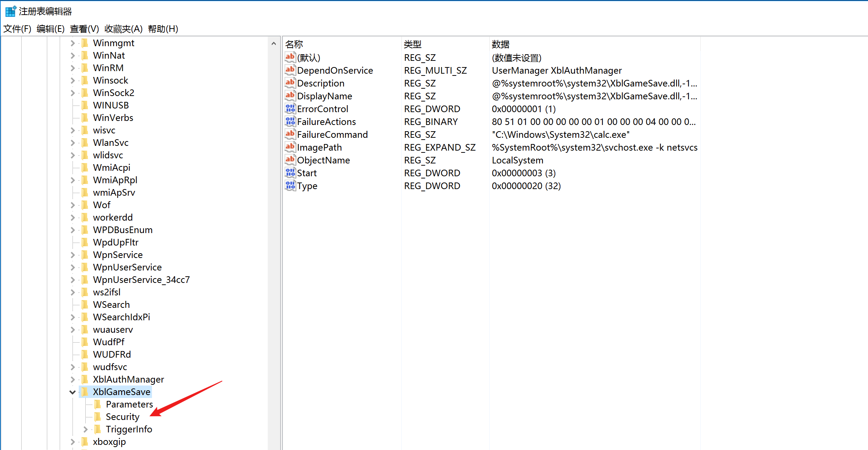Open the 文件(F) menu

click(x=17, y=29)
